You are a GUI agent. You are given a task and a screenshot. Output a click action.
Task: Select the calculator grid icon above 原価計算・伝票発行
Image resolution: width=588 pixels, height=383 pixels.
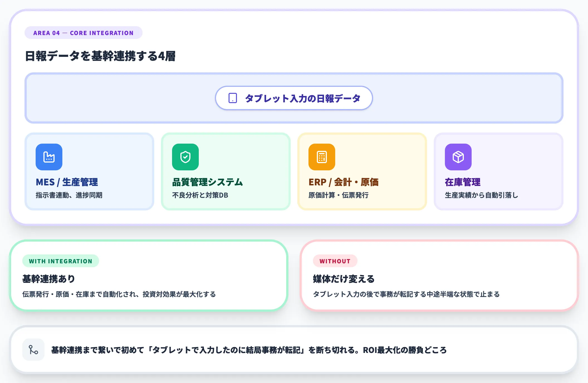[x=322, y=157]
